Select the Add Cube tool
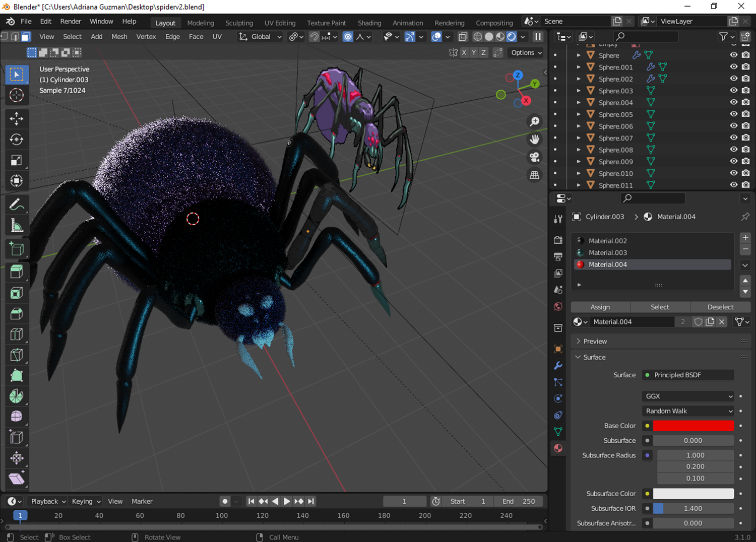756x542 pixels. point(16,249)
